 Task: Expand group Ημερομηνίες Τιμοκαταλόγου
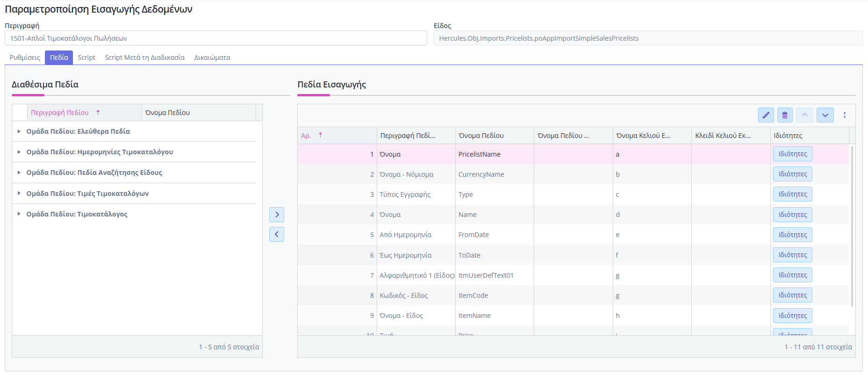tap(19, 152)
